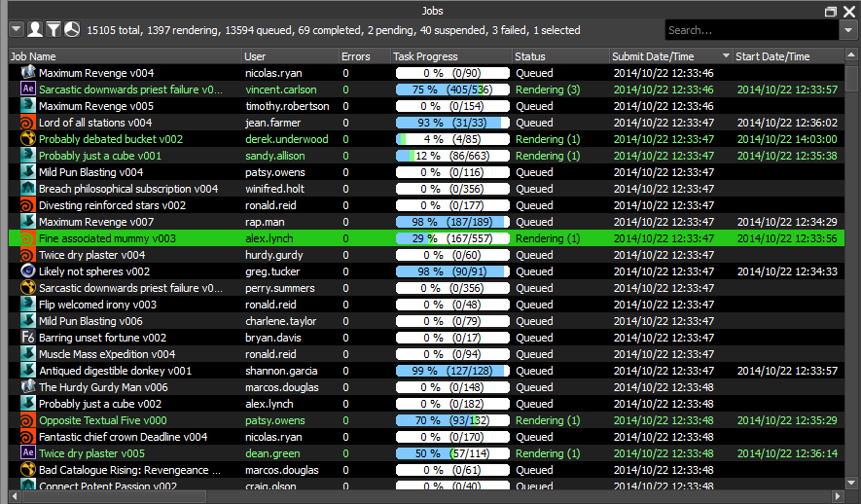861x504 pixels.
Task: Click the icon next to Maximum Revenge v005
Action: pyautogui.click(x=27, y=106)
